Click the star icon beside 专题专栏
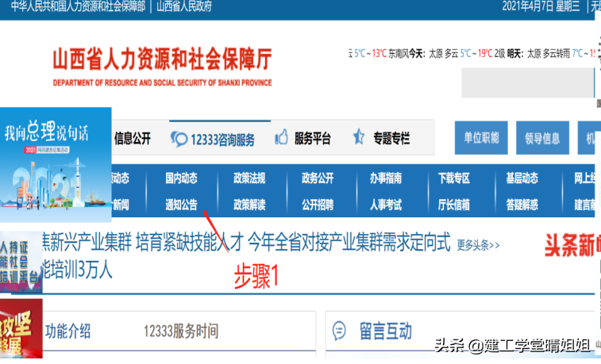The width and height of the screenshot is (601, 364). pos(359,138)
